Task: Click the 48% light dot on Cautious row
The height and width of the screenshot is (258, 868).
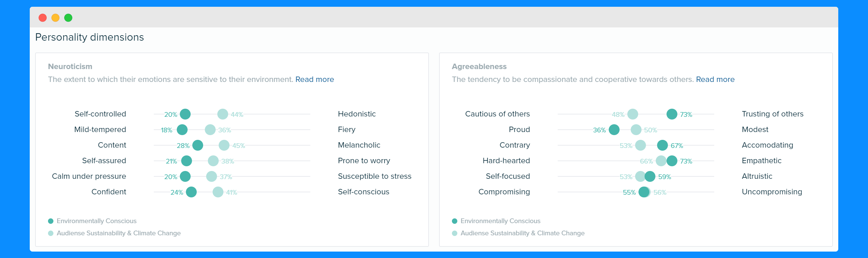Action: coord(633,114)
